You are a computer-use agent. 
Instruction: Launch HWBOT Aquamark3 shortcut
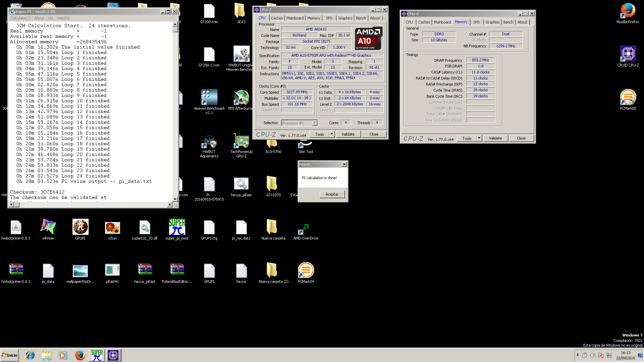click(209, 145)
